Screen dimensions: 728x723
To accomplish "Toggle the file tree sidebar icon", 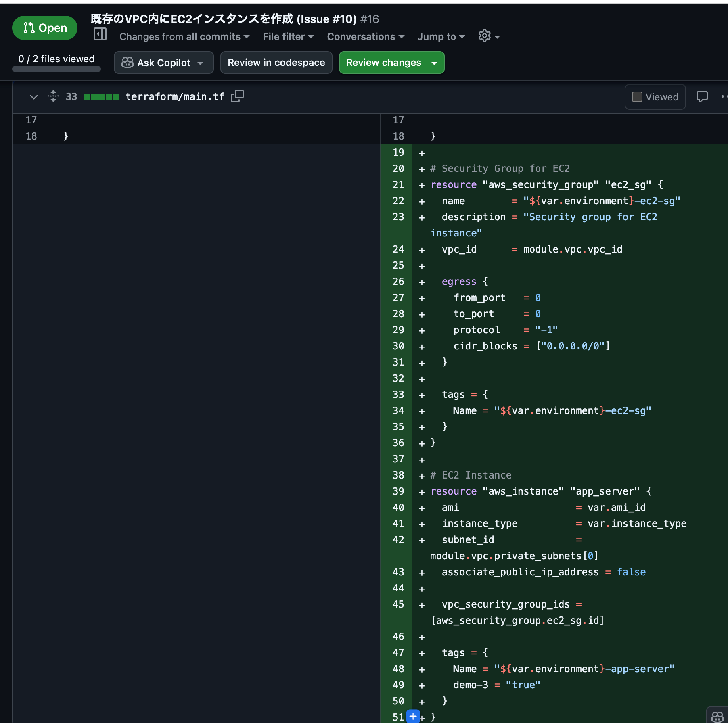I will 100,34.
